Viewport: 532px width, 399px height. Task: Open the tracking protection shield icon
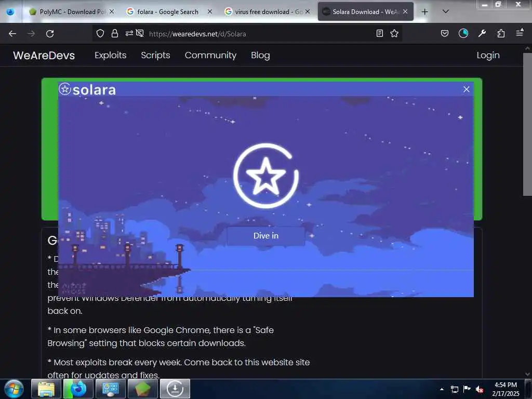(100, 33)
